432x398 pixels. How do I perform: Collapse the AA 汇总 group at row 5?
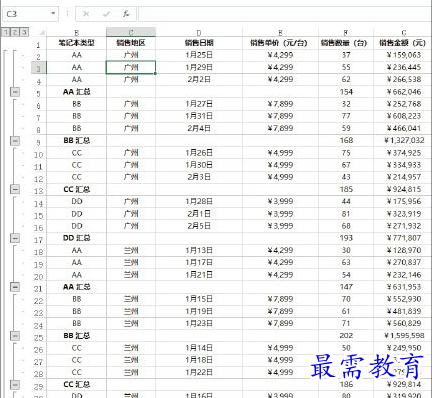coord(15,92)
